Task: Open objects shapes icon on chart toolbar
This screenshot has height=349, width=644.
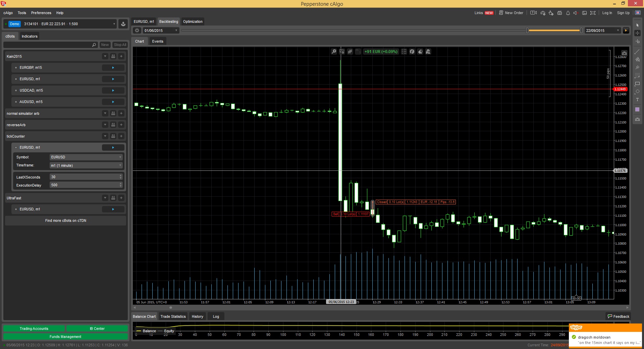Action: (428, 52)
